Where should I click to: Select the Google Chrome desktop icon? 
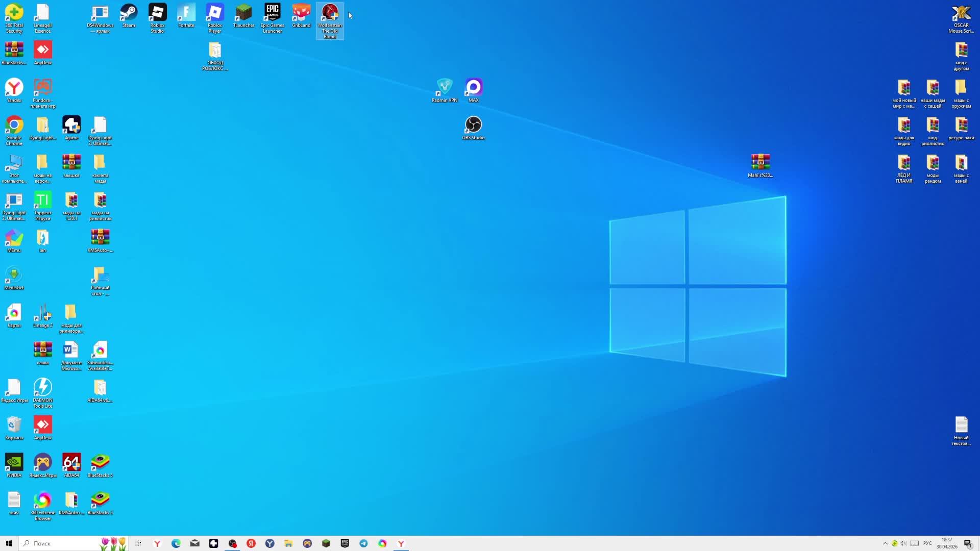tap(14, 125)
